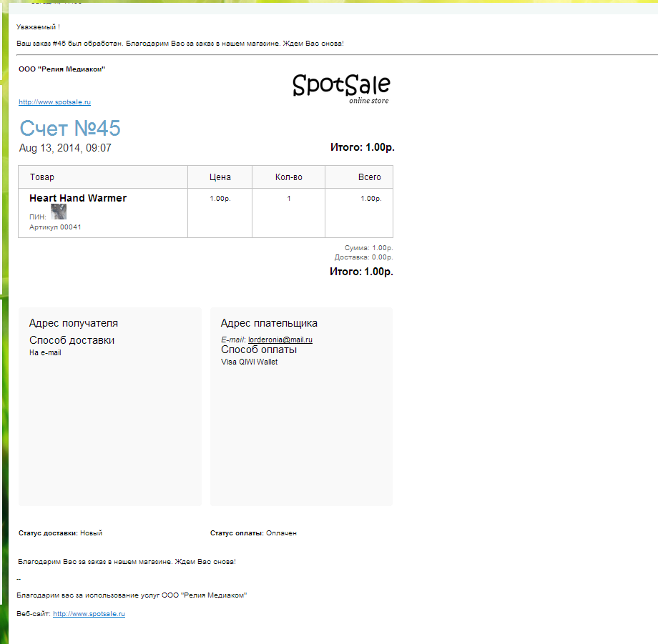Click the Адрес плательщика heading

(269, 323)
